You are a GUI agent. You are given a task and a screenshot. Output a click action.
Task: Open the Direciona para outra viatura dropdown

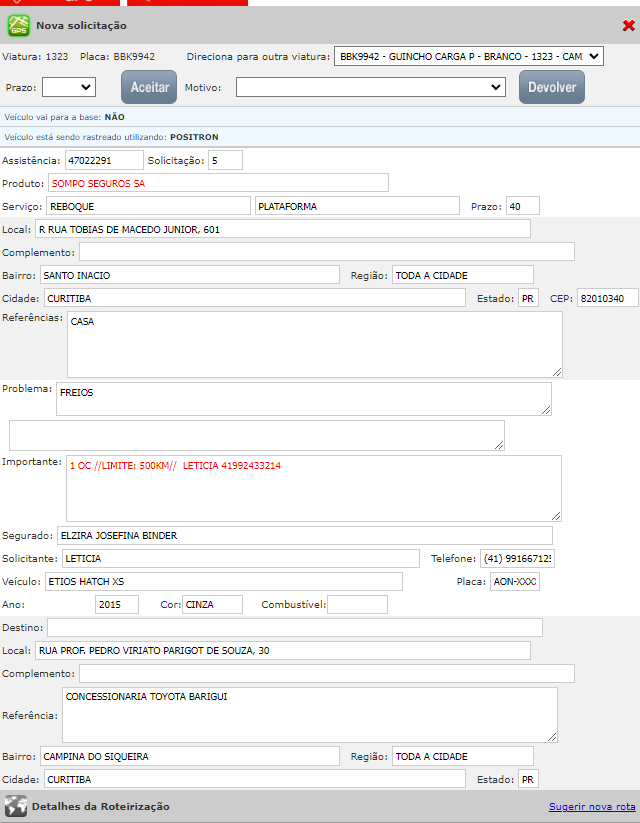point(468,57)
